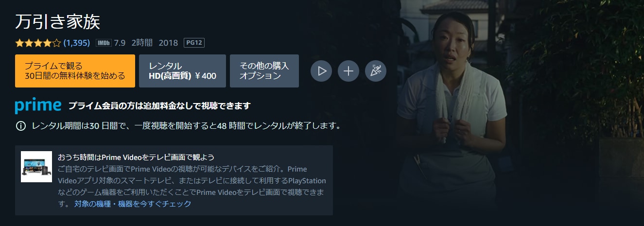Open the 1,395 customer reviews link

coord(77,43)
